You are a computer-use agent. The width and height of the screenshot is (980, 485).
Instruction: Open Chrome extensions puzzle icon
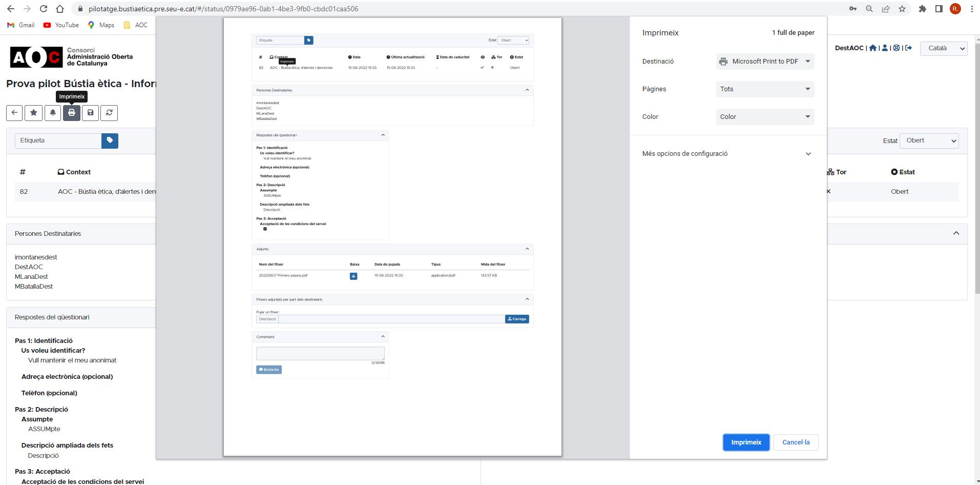tap(923, 9)
